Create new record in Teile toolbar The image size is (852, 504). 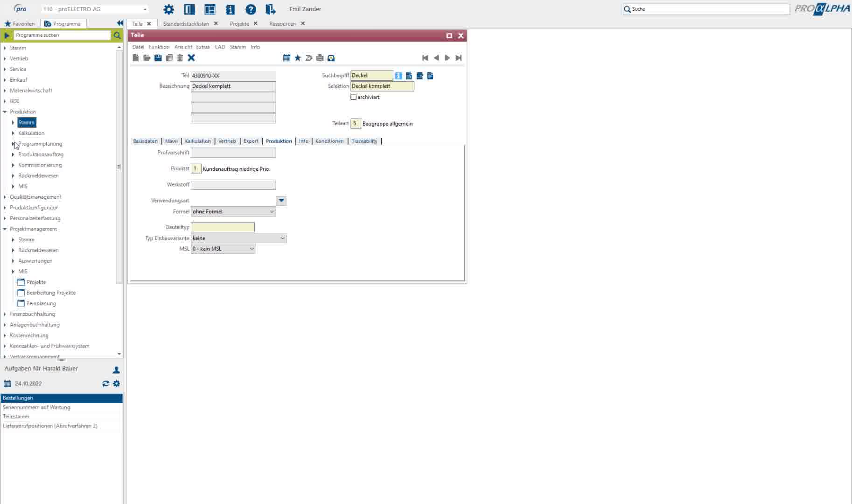tap(136, 58)
